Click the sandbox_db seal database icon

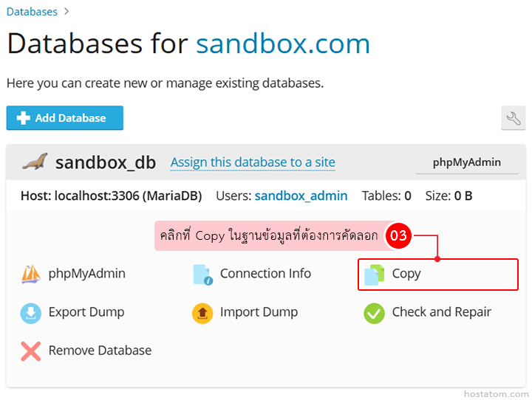[34, 162]
